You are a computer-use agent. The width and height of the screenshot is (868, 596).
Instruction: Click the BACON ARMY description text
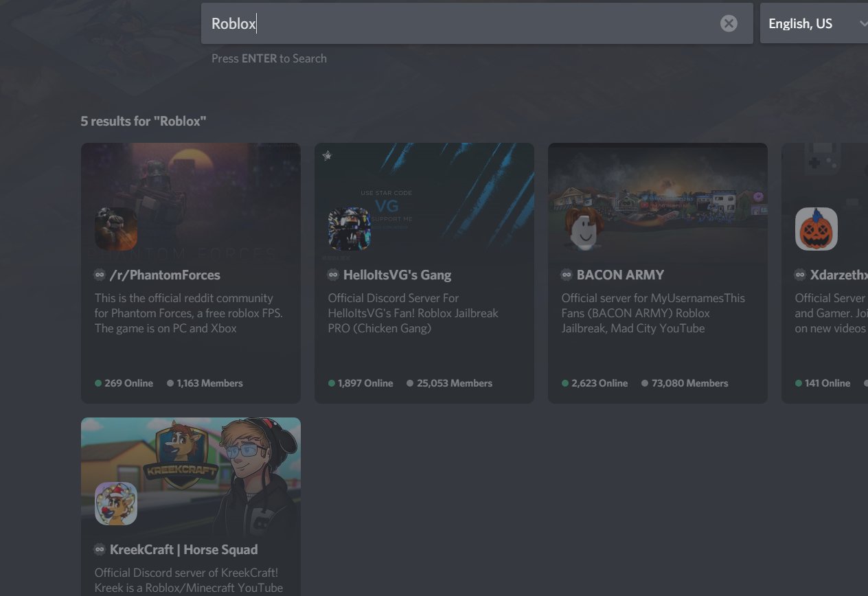pos(653,313)
